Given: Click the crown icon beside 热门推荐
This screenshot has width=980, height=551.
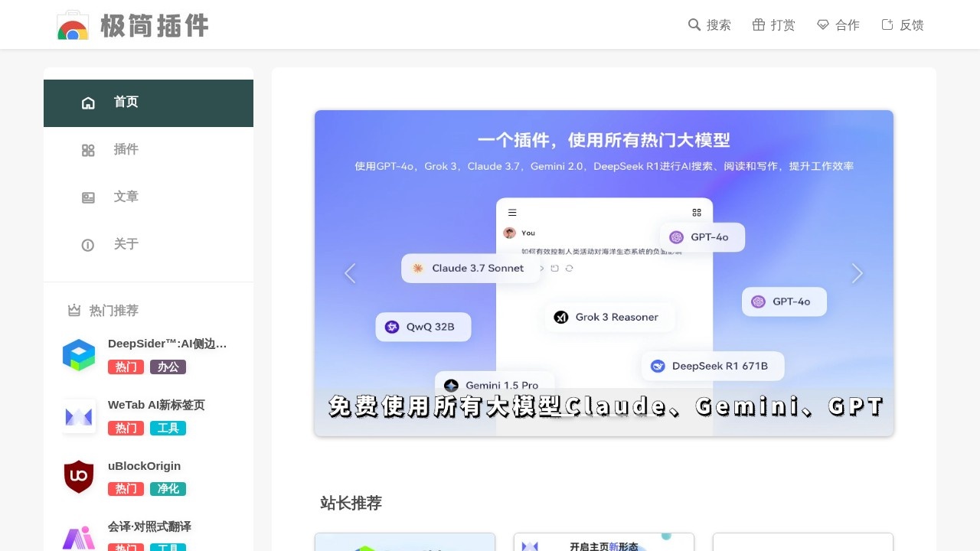Looking at the screenshot, I should coord(74,310).
